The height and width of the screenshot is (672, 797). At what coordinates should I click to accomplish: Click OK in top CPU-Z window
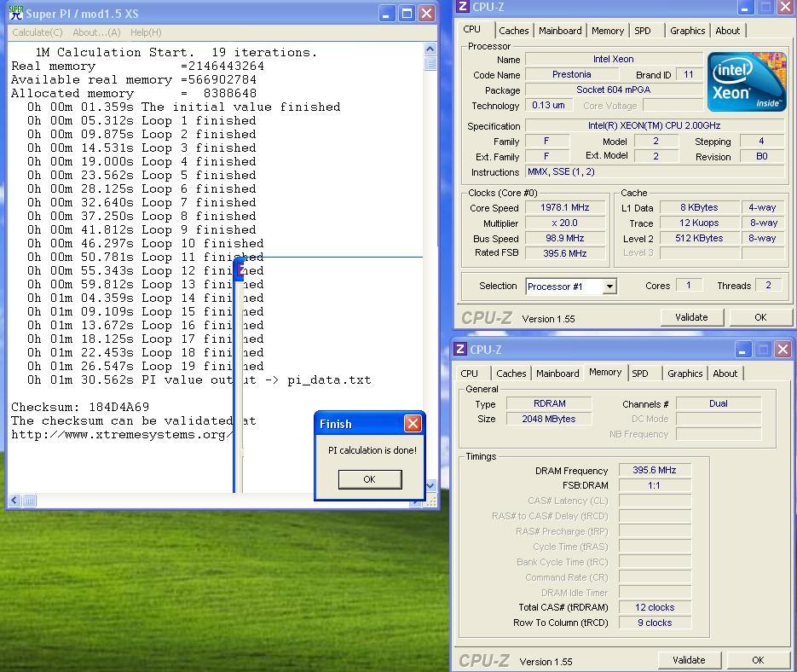point(760,317)
